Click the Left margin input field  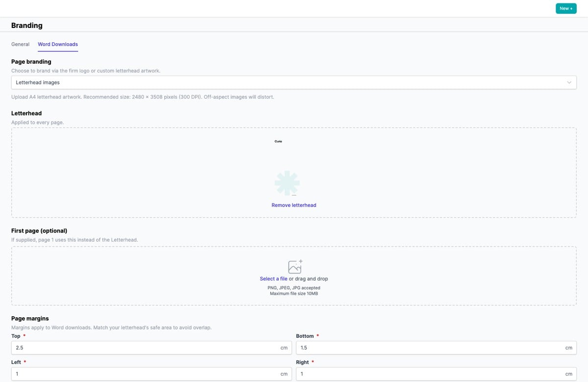pyautogui.click(x=151, y=374)
